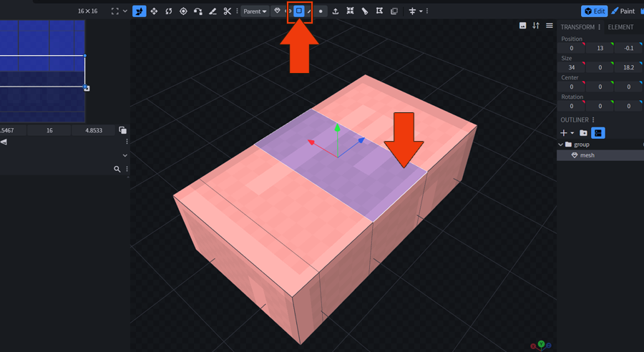Click the search magnifier icon

117,170
